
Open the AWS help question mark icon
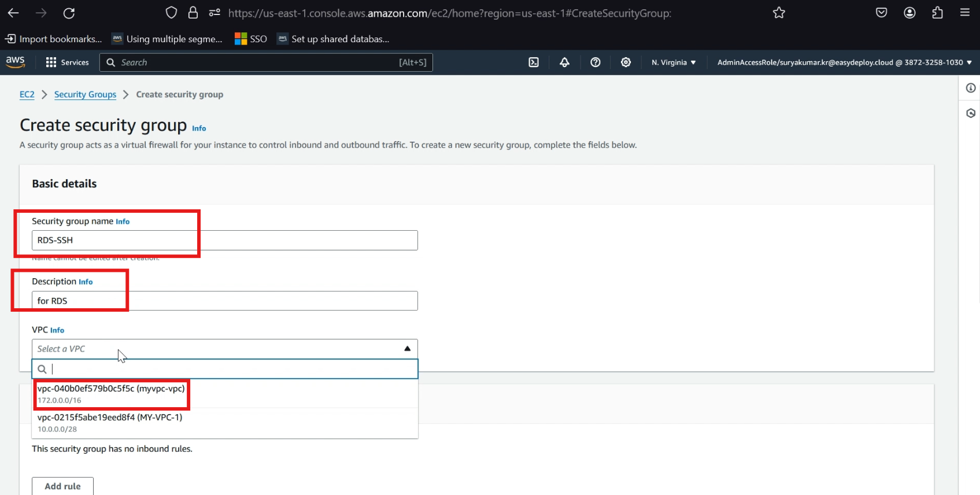(595, 62)
